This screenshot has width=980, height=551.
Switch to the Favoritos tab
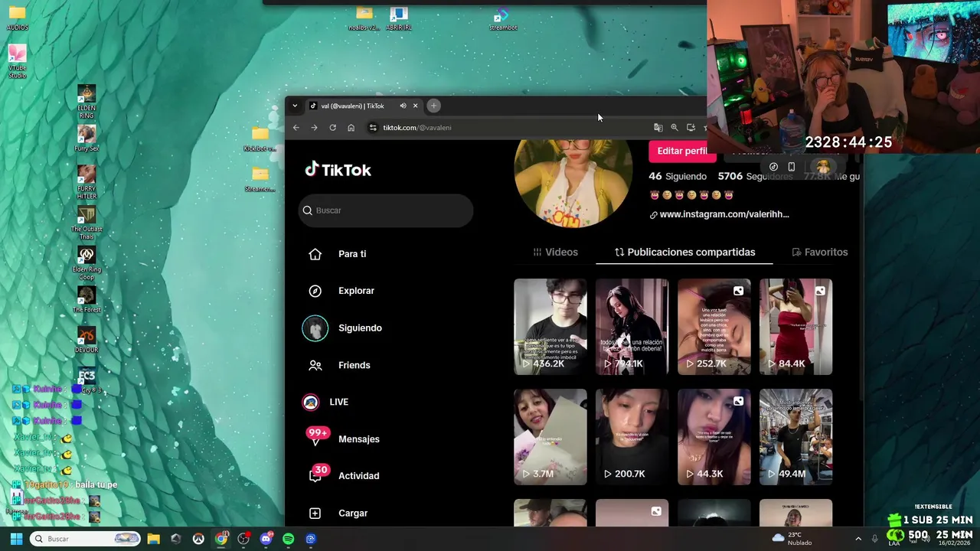click(x=819, y=252)
